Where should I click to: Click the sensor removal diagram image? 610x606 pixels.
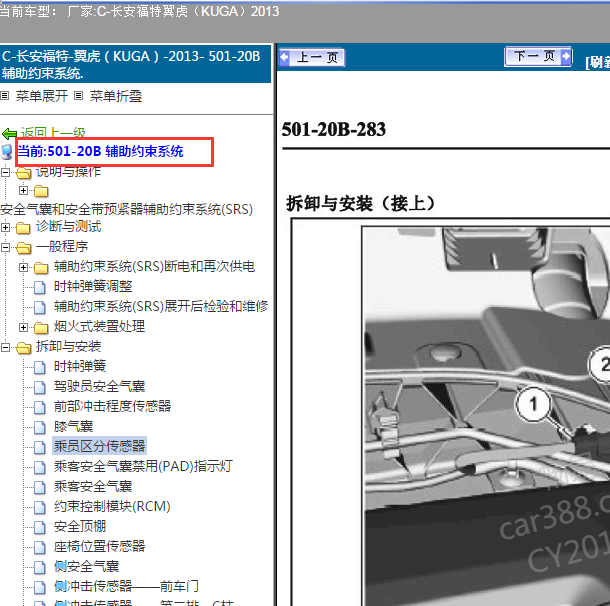(486, 416)
